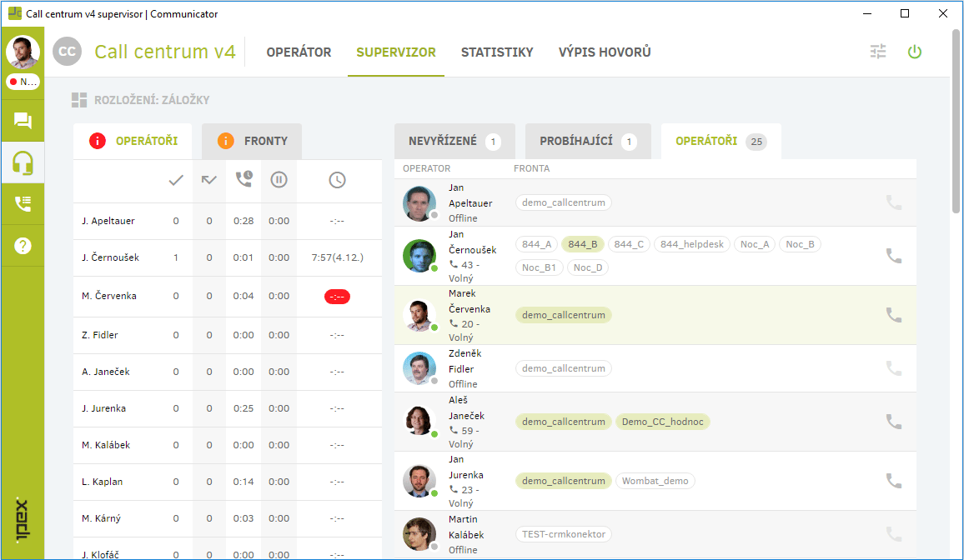Click the FRONTA column header
Viewport: 964px width, 560px height.
coord(532,168)
